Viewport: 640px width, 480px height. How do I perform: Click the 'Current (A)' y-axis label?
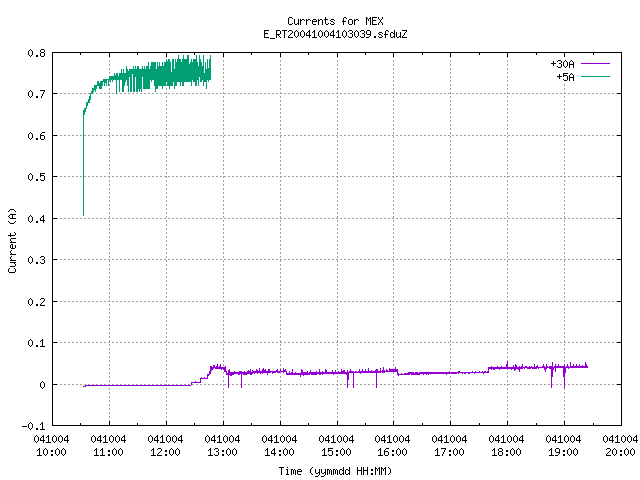click(x=12, y=240)
